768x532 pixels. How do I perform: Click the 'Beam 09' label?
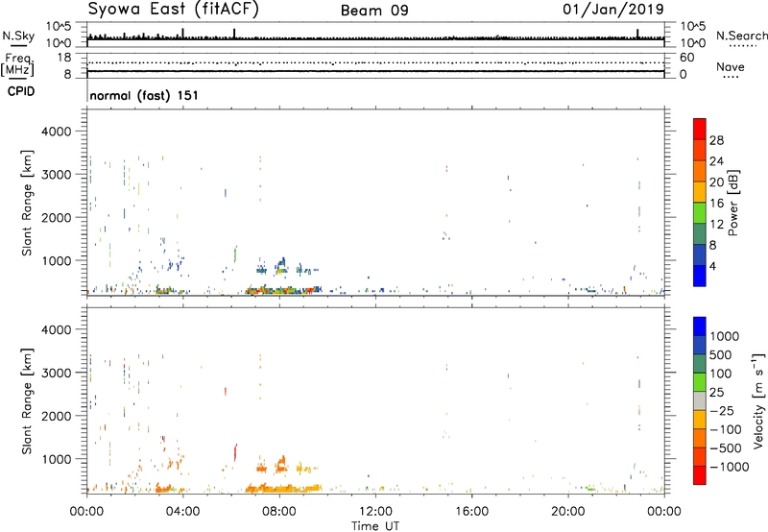coord(374,11)
